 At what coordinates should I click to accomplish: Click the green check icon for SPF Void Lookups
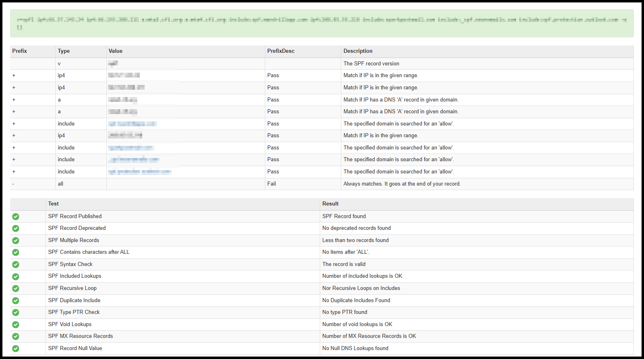pos(15,324)
